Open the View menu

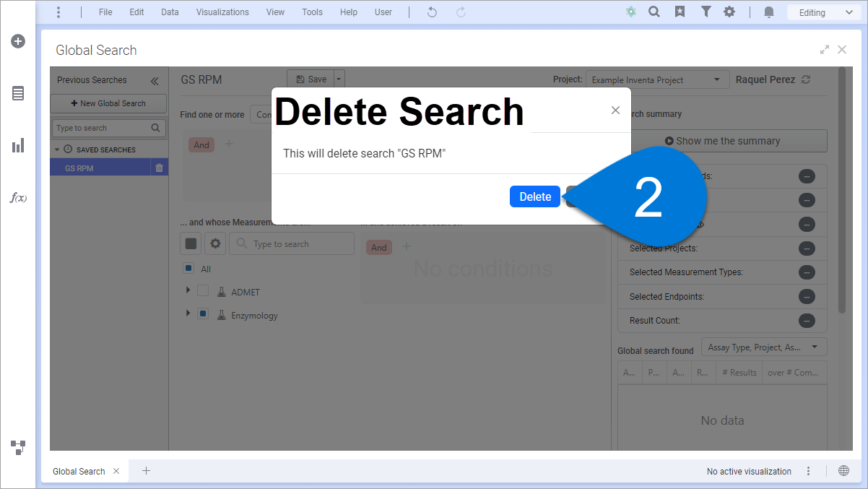click(x=275, y=12)
